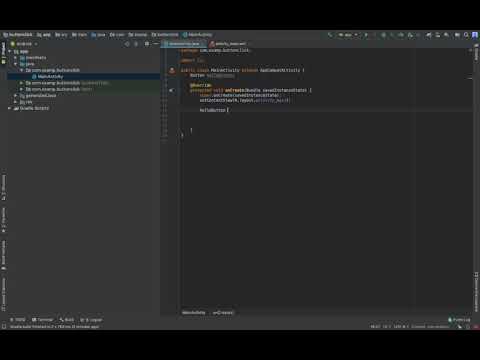
Task: Click the Collapse All icon in Project panel
Action: point(136,44)
